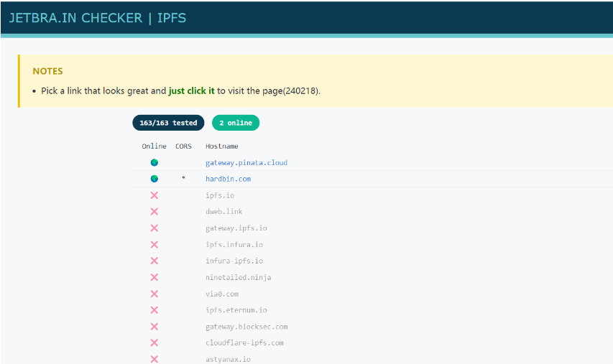Click the offline X icon for astyanax.io
Image resolution: width=613 pixels, height=364 pixels.
pos(155,359)
